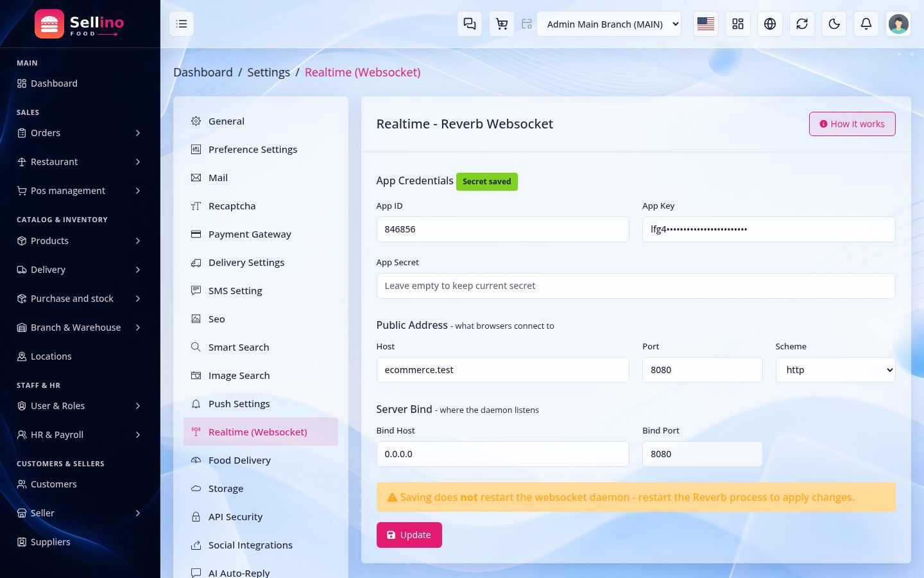This screenshot has height=578, width=924.
Task: Open the shopping cart POS icon
Action: 502,24
